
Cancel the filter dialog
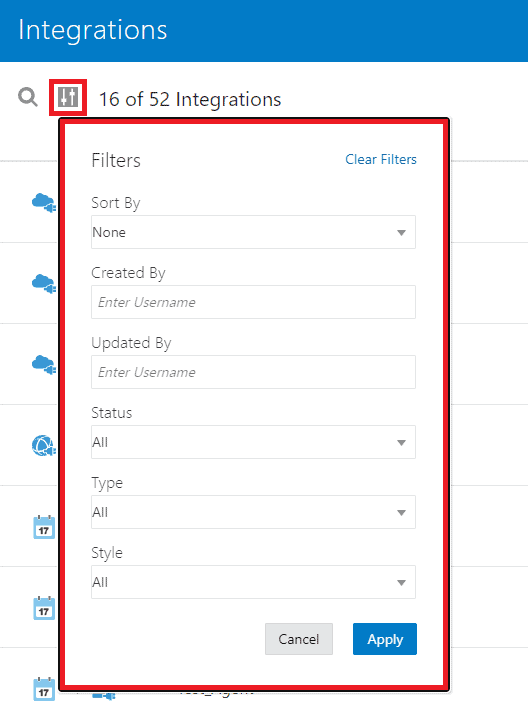pyautogui.click(x=299, y=639)
